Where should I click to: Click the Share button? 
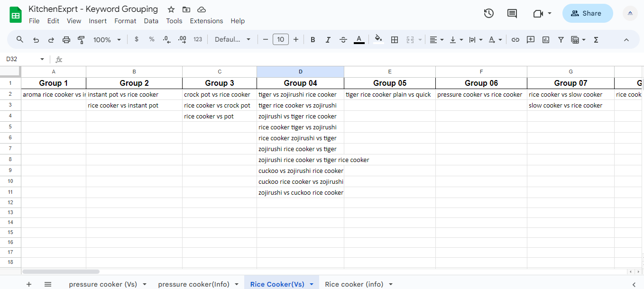point(587,13)
